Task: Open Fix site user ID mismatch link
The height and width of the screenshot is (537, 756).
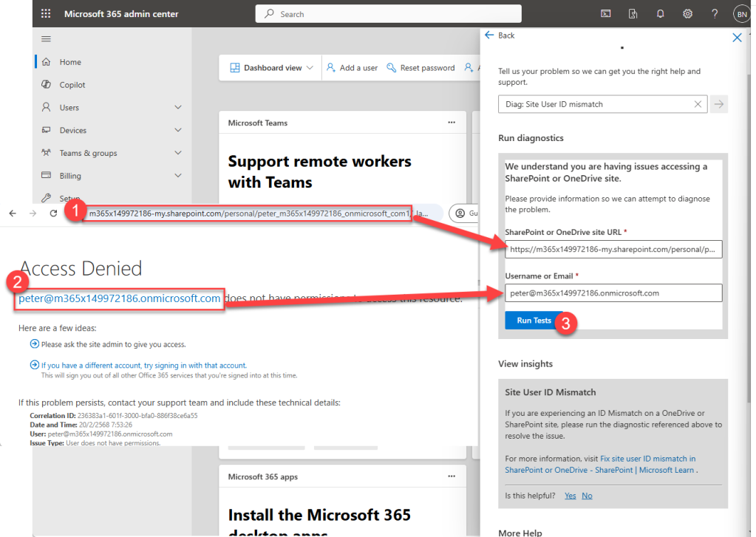Action: [x=600, y=464]
